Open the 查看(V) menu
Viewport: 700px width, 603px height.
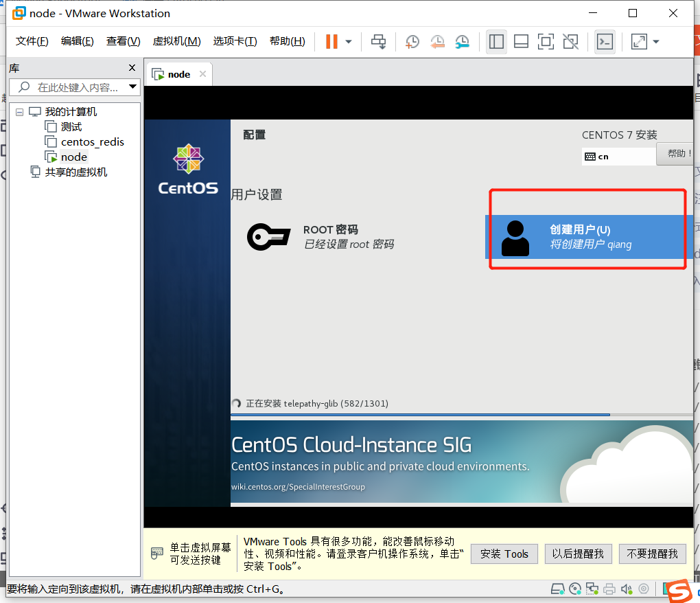pyautogui.click(x=124, y=41)
